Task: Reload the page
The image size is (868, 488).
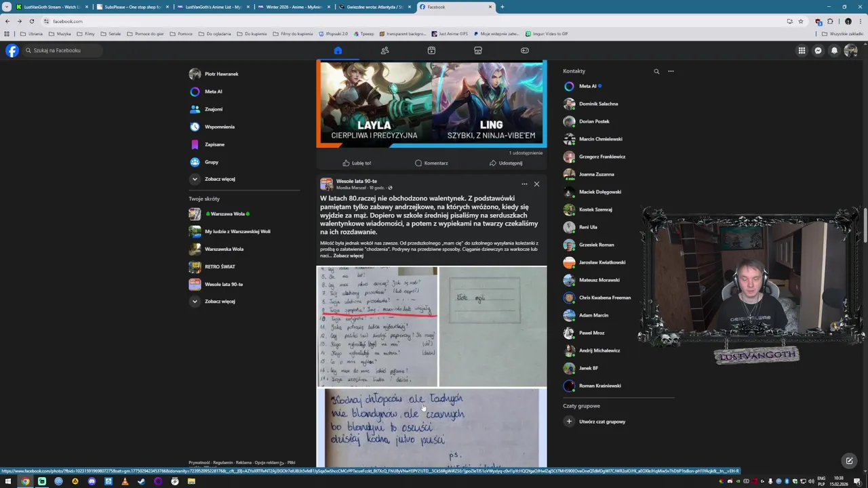Action: (x=31, y=21)
